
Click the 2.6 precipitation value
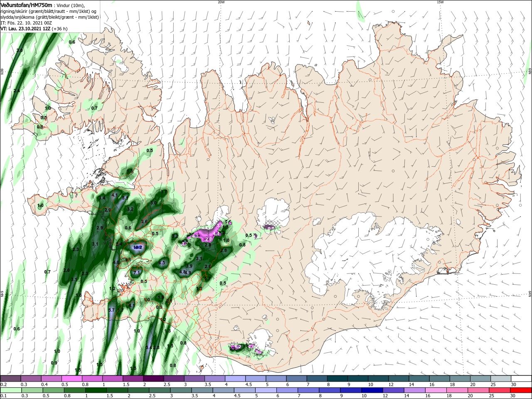coord(208,266)
